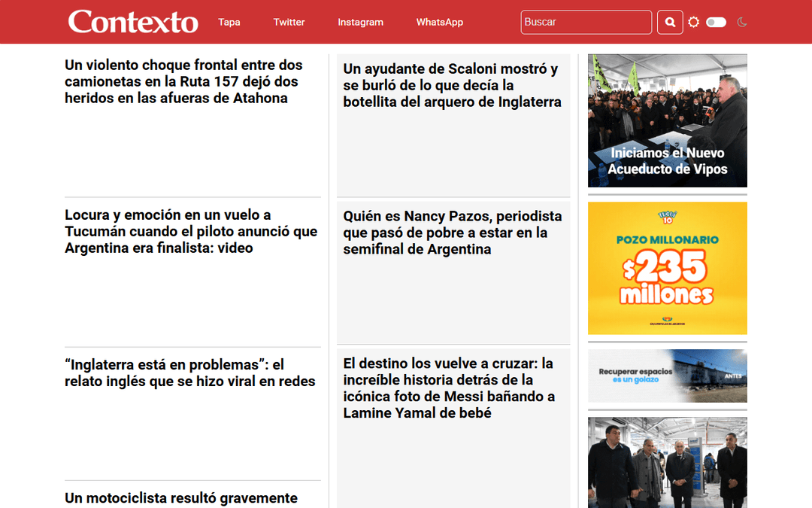Viewport: 812px width, 508px height.
Task: Focus the Buscar search field
Action: [x=586, y=23]
